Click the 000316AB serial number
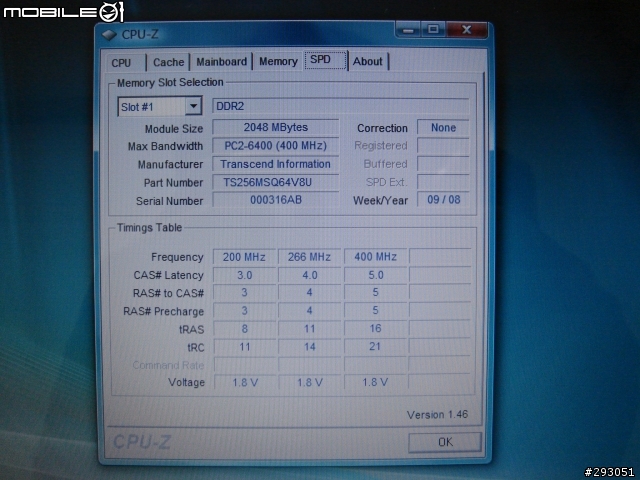Viewport: 640px width, 480px height. [276, 200]
